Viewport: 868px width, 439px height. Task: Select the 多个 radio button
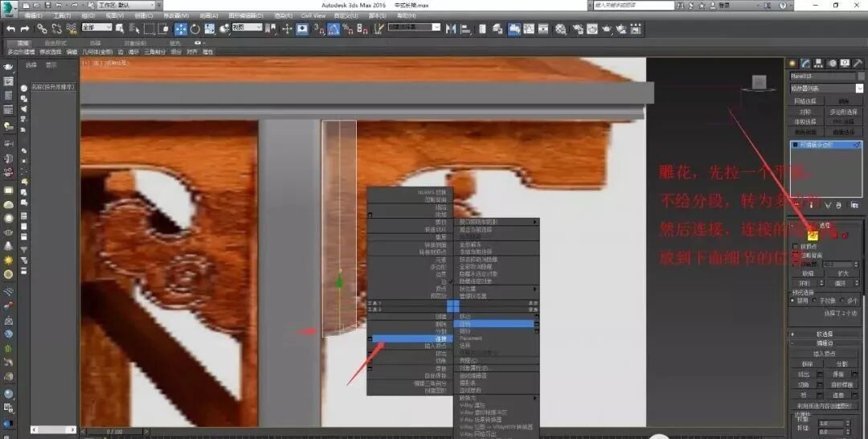tap(843, 301)
